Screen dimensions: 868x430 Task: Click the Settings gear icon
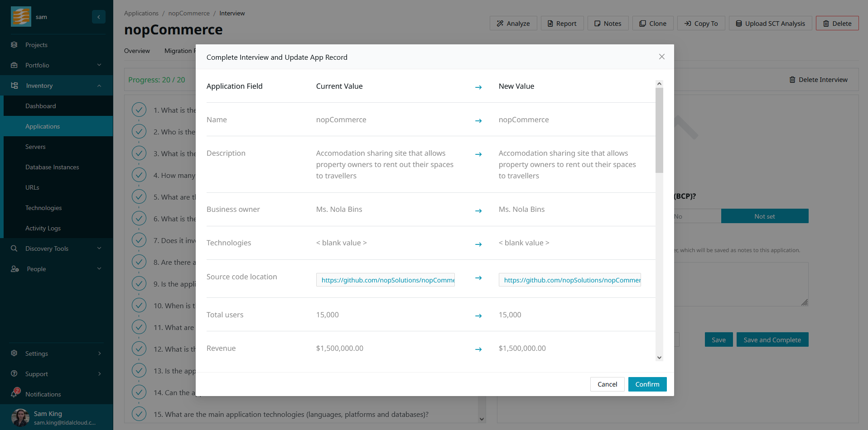[14, 354]
